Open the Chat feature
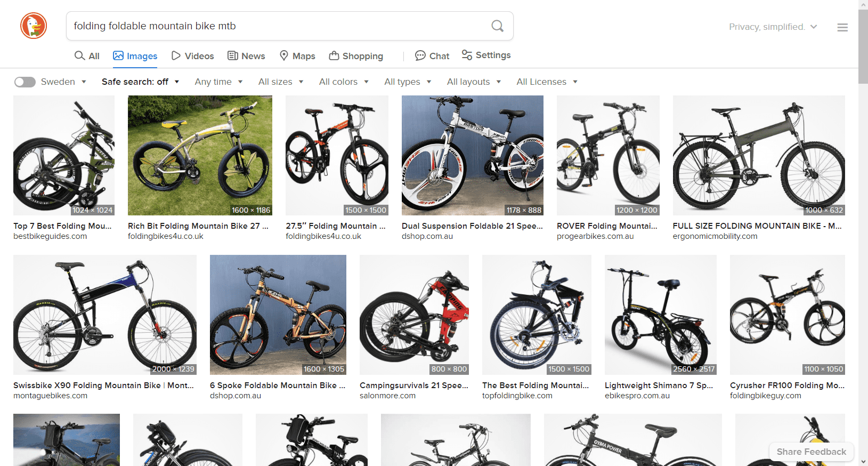This screenshot has width=868, height=466. [432, 56]
